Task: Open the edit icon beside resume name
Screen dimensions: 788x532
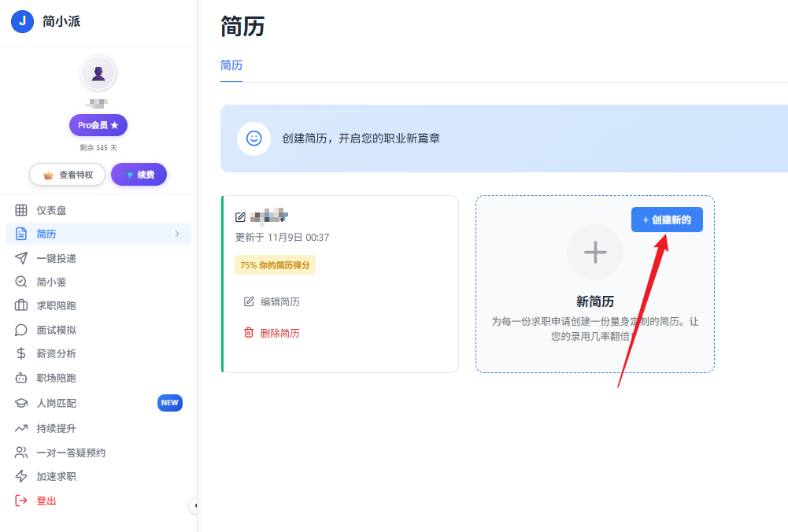Action: tap(240, 215)
